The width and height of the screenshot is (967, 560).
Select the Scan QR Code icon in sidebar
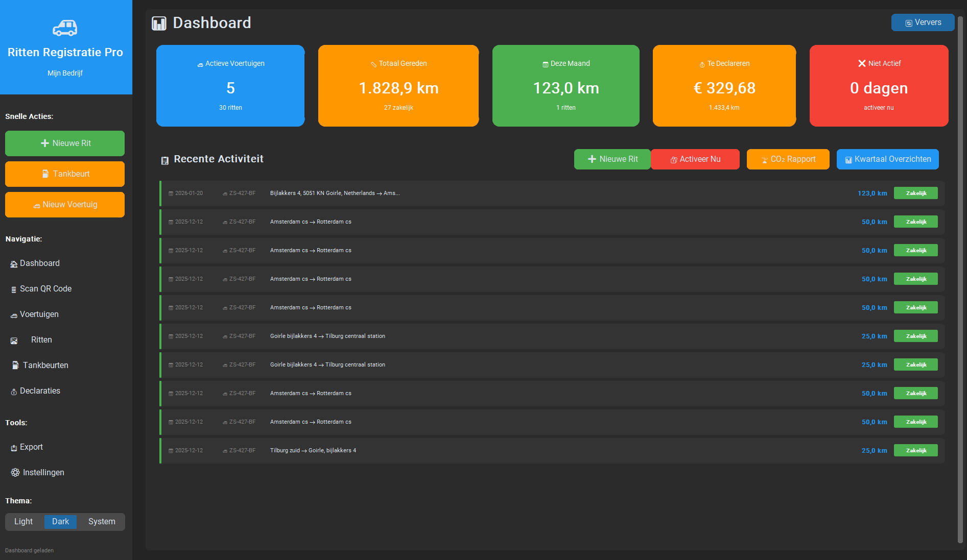click(13, 289)
